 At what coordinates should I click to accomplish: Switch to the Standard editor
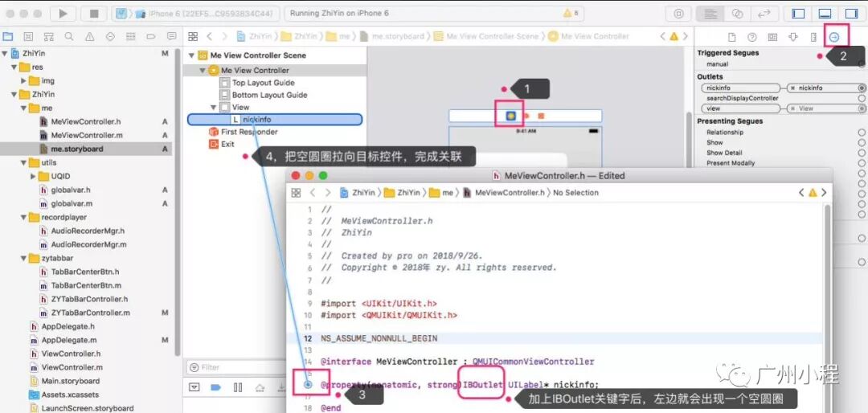[711, 14]
